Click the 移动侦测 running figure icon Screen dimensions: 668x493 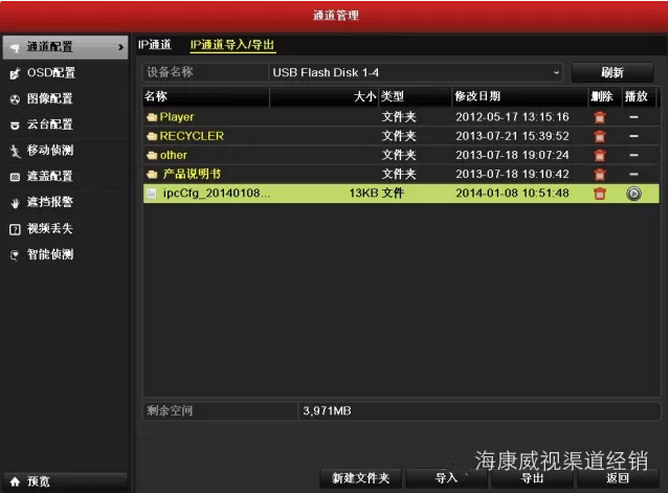pyautogui.click(x=15, y=151)
